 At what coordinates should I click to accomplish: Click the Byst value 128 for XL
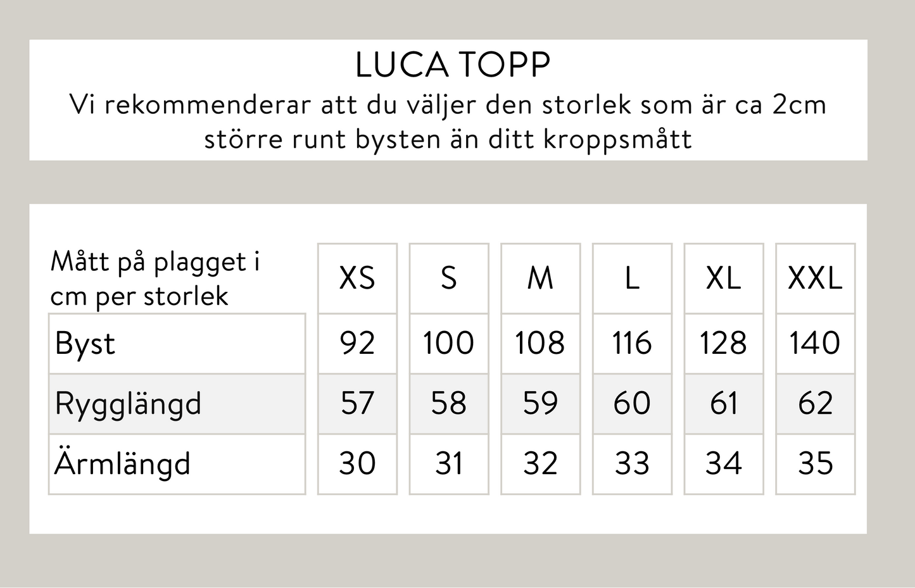click(x=723, y=343)
